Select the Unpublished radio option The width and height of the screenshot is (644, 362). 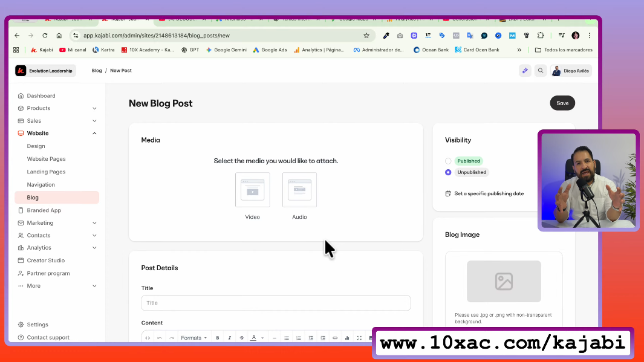448,172
